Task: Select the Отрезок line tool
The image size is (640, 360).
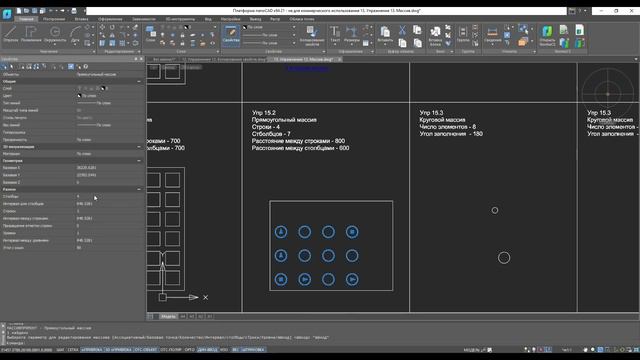Action: coord(11,34)
